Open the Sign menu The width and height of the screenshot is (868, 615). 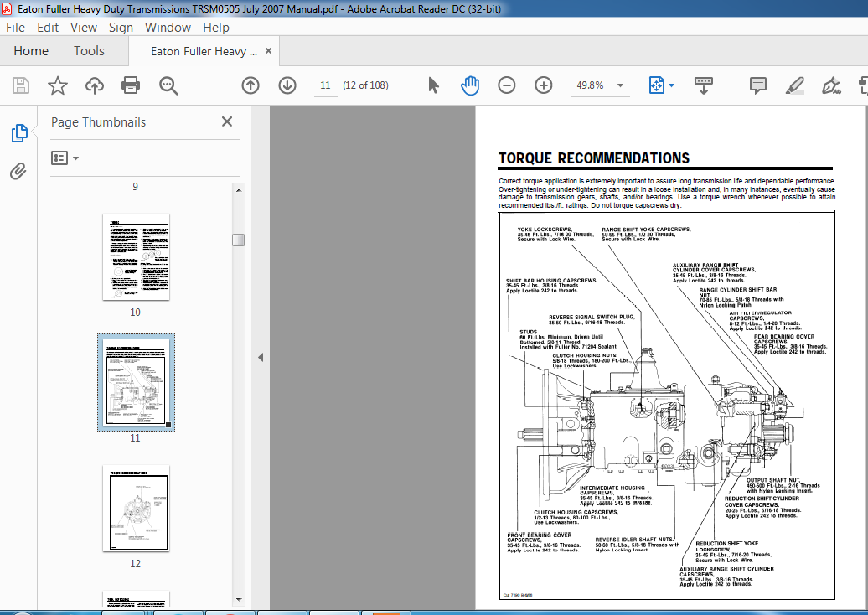coord(121,27)
